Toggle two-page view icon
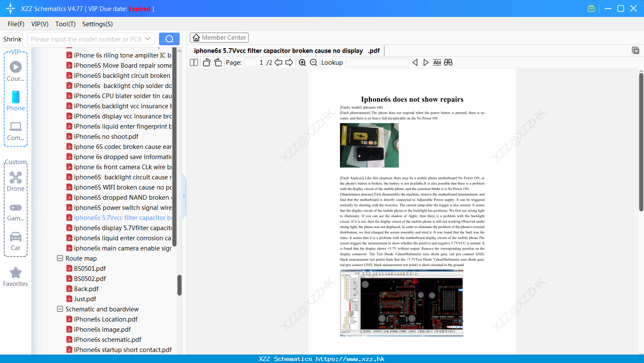644x363 pixels. [x=194, y=63]
